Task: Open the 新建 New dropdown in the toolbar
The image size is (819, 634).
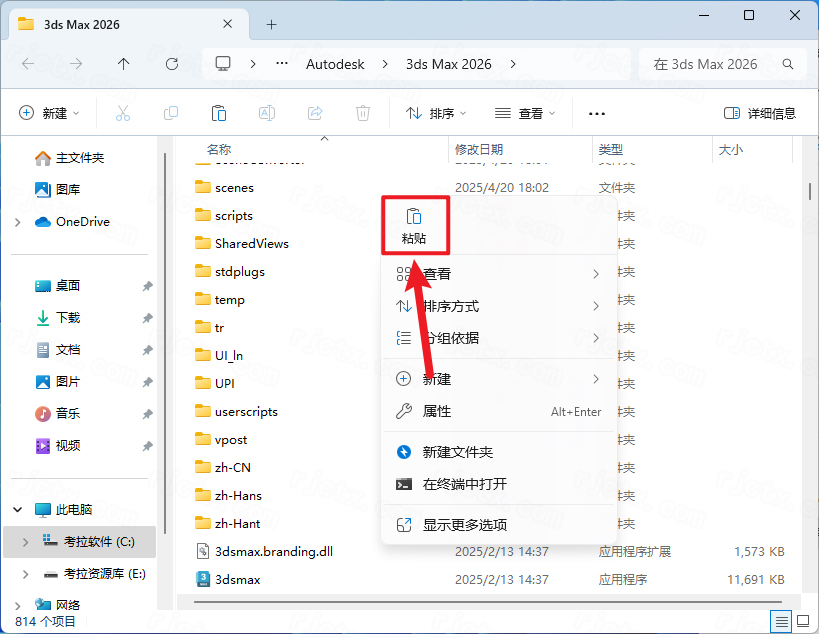Action: click(x=49, y=113)
